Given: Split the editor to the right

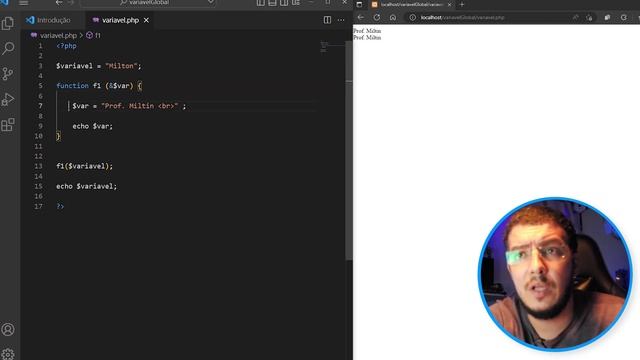Looking at the screenshot, I should pyautogui.click(x=327, y=20).
